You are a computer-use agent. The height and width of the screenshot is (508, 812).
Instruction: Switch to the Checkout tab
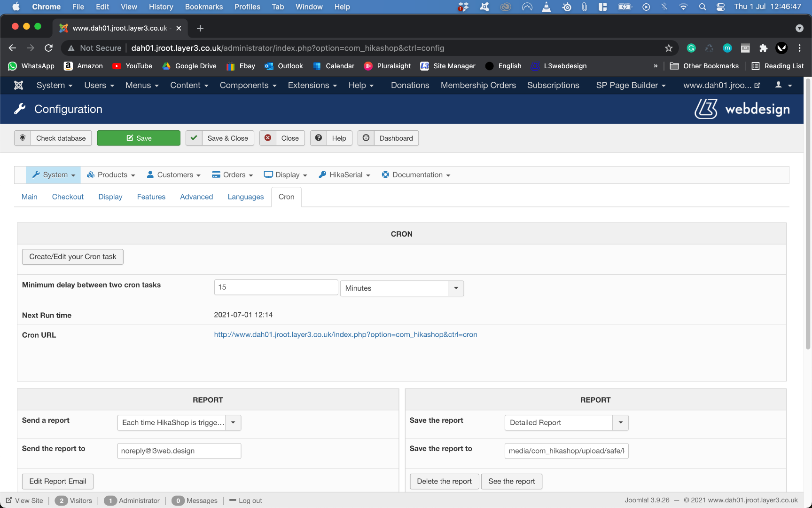tap(68, 197)
